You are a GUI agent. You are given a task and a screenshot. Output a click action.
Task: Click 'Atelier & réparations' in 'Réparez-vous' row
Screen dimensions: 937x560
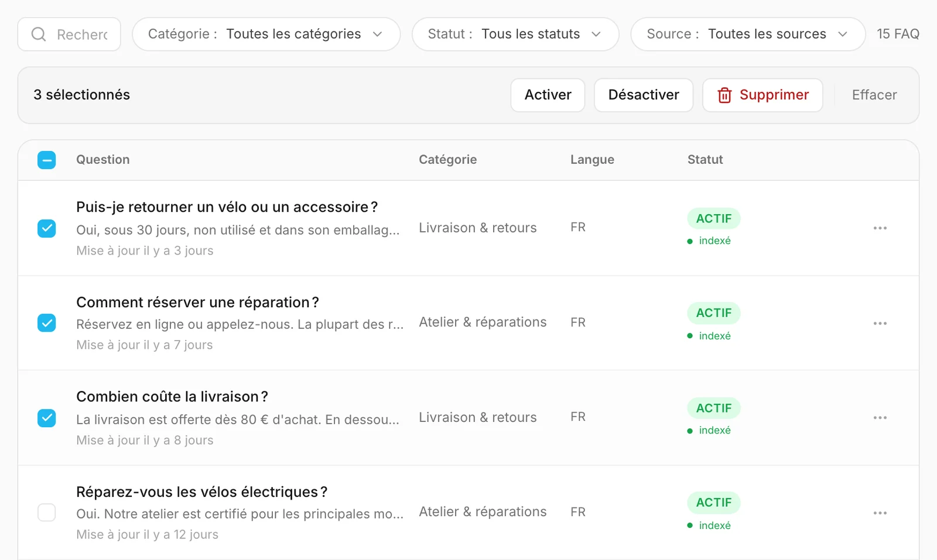pyautogui.click(x=483, y=512)
